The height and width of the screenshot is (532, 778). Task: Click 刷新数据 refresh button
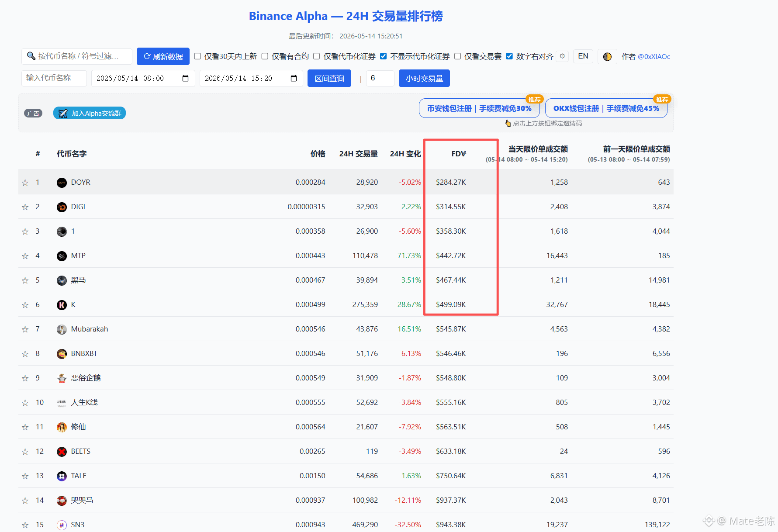163,56
